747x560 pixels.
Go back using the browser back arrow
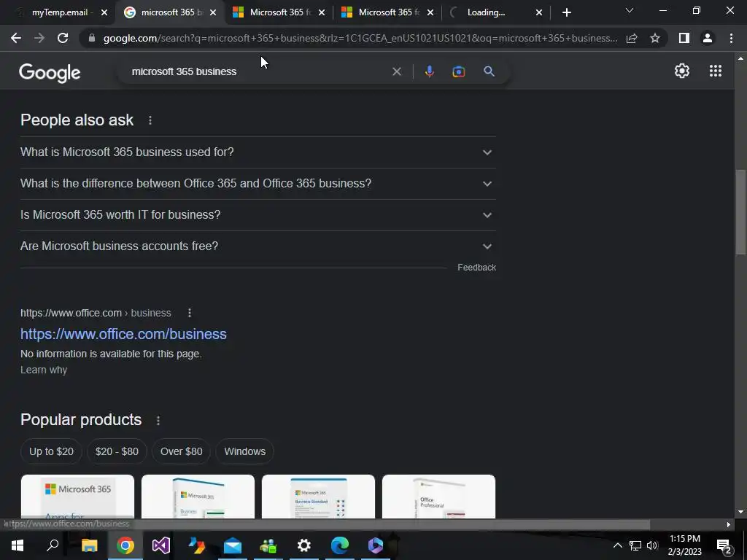(x=16, y=38)
